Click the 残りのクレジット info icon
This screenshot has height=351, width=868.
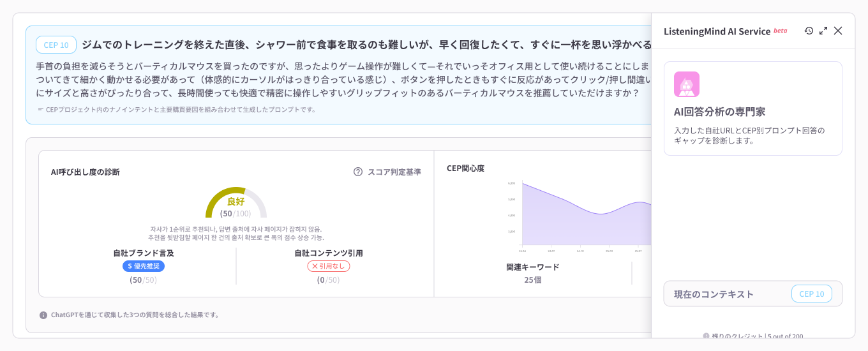(707, 336)
